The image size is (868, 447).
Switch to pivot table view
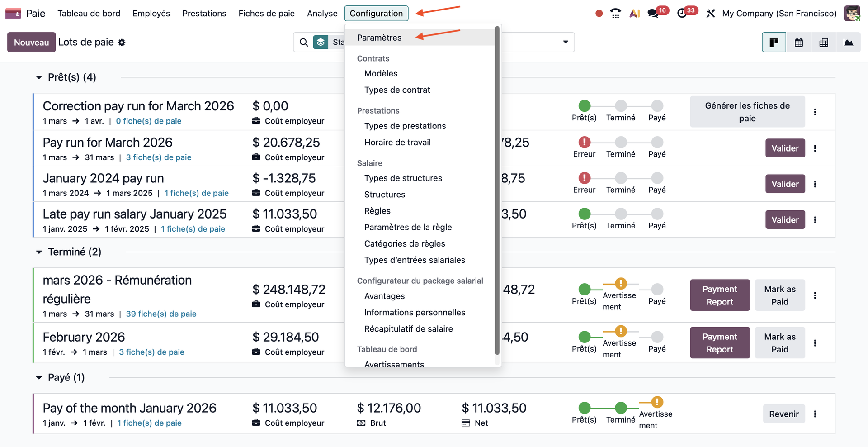[824, 43]
